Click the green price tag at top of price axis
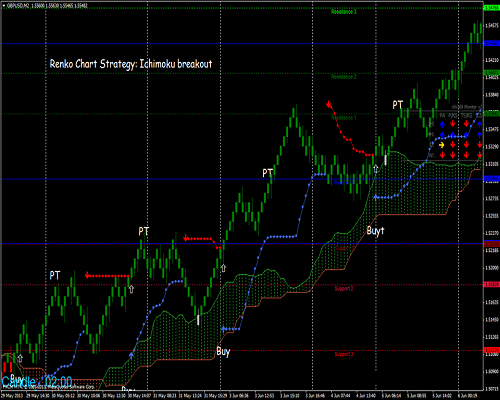Viewport: 500px width, 400px height. [492, 8]
